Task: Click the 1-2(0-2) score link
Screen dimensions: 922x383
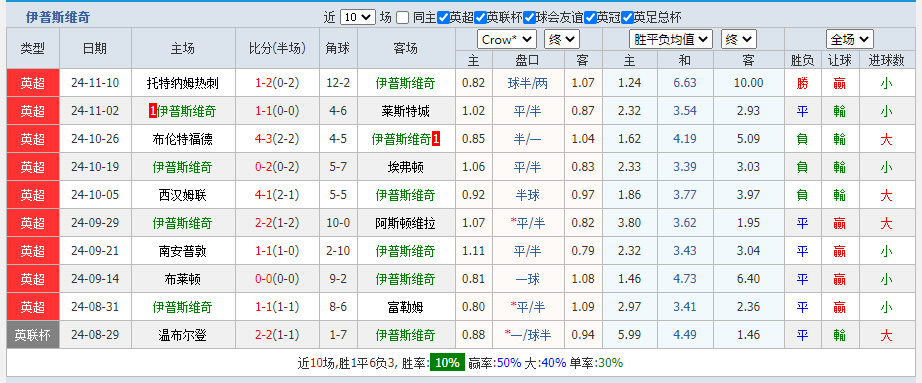Action: point(277,83)
